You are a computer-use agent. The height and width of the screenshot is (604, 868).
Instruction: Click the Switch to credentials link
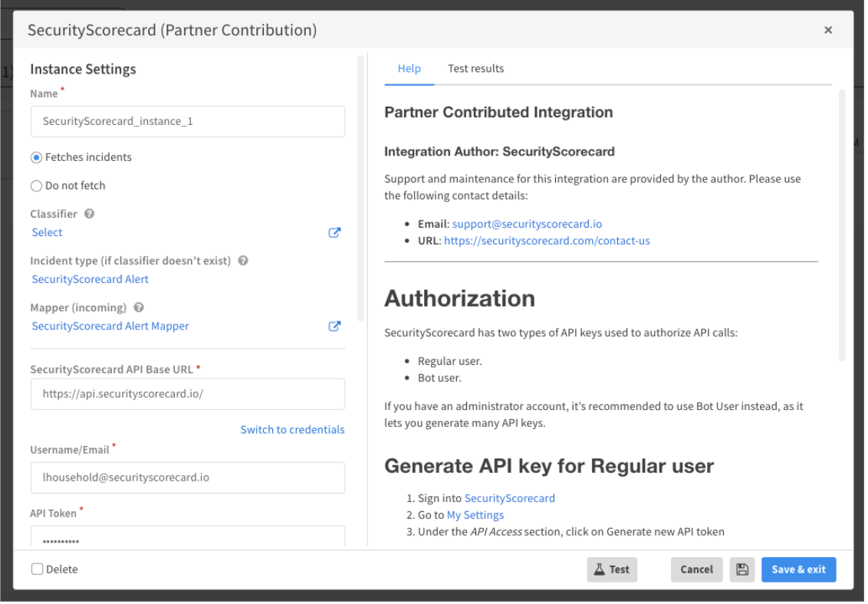coord(294,432)
